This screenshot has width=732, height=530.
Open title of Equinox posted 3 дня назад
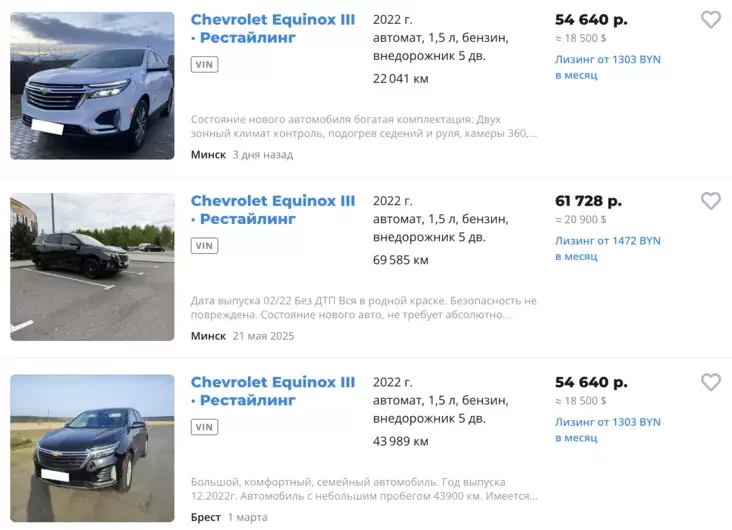click(272, 28)
